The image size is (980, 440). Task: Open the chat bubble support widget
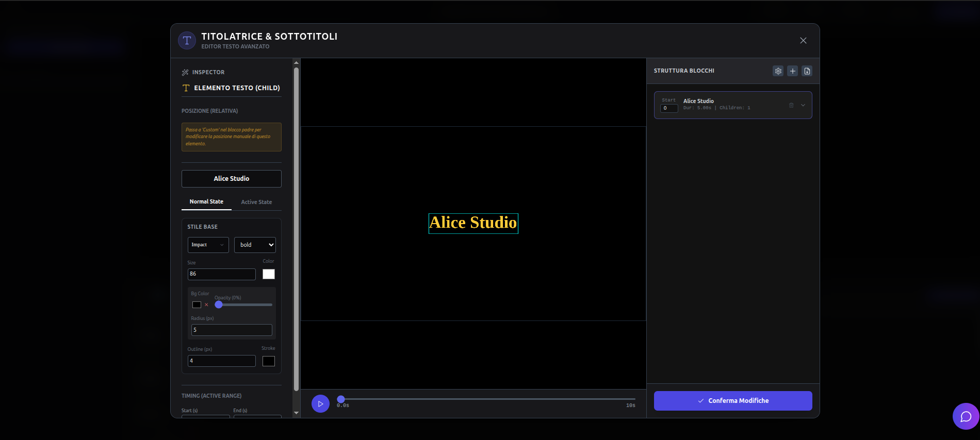(x=966, y=416)
